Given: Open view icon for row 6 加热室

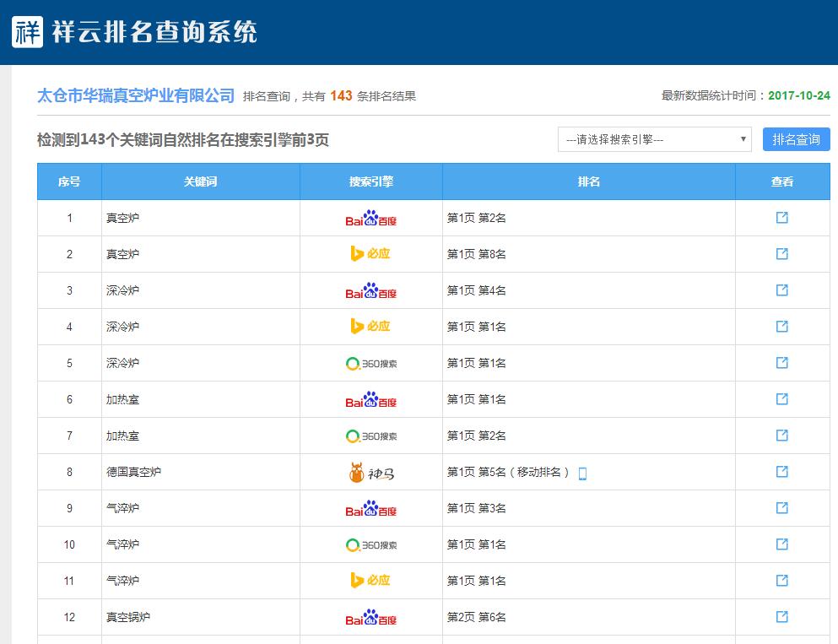Looking at the screenshot, I should (781, 399).
